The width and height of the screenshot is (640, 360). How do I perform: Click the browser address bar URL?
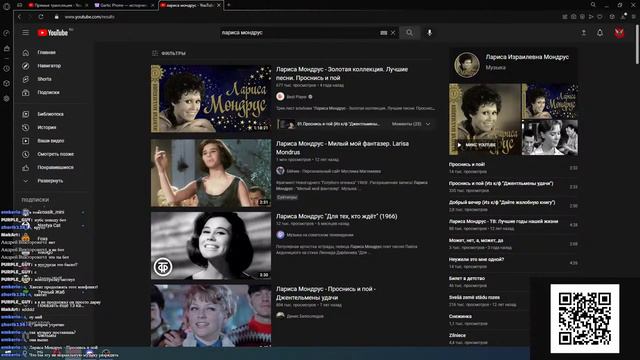point(89,17)
